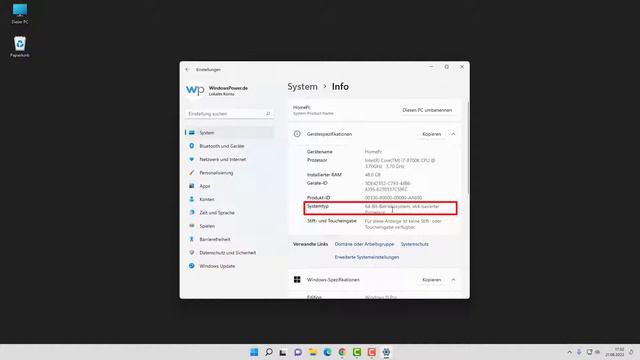Screen dimensions: 640x360
Task: Open the Chat app in taskbar
Action: coord(298,352)
